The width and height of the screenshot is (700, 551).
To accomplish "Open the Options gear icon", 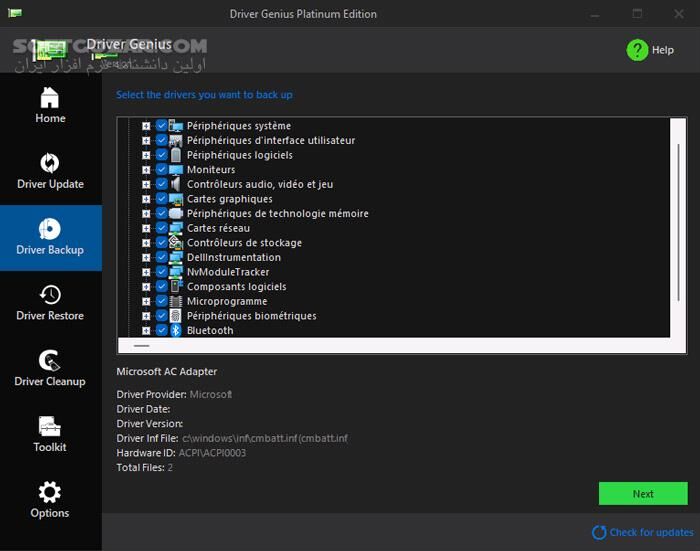I will (x=50, y=492).
